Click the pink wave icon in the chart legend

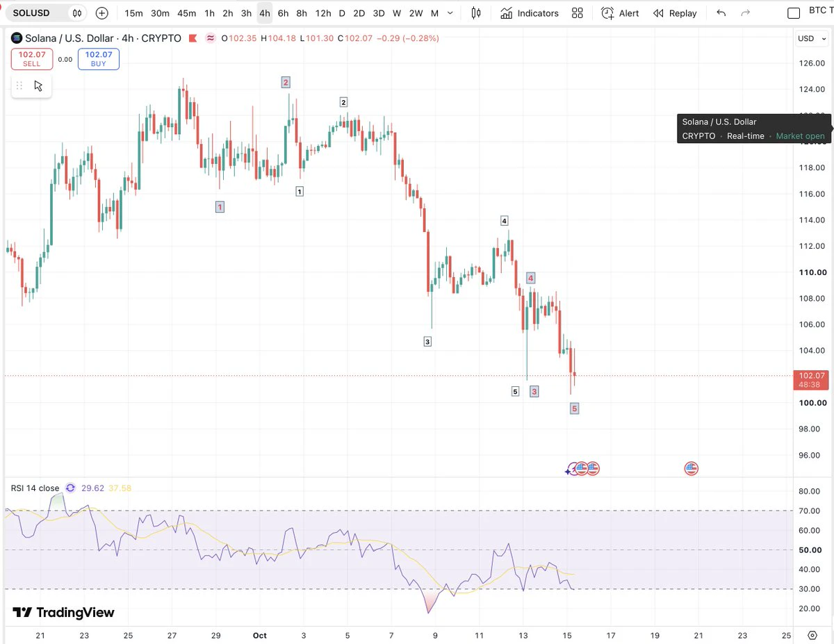pyautogui.click(x=210, y=38)
